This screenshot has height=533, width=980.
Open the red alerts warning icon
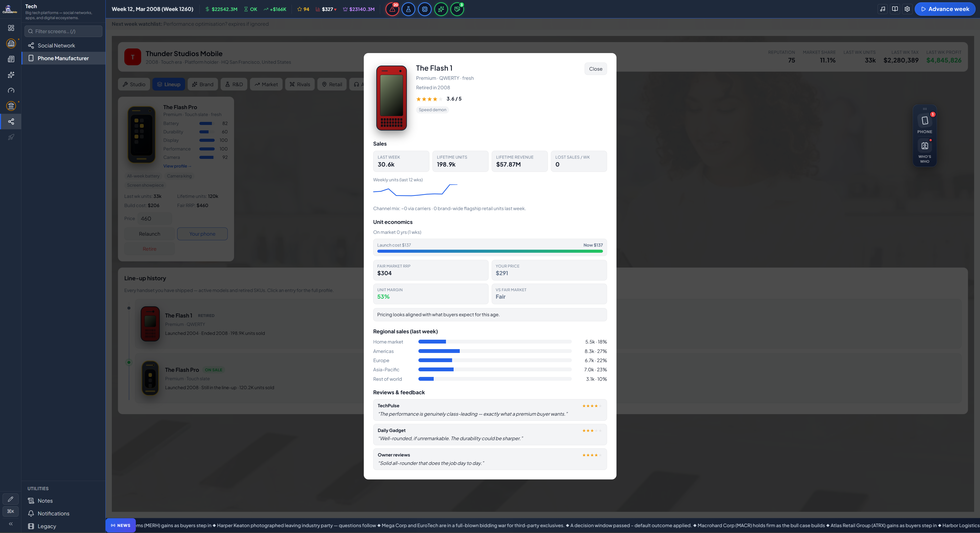click(392, 9)
